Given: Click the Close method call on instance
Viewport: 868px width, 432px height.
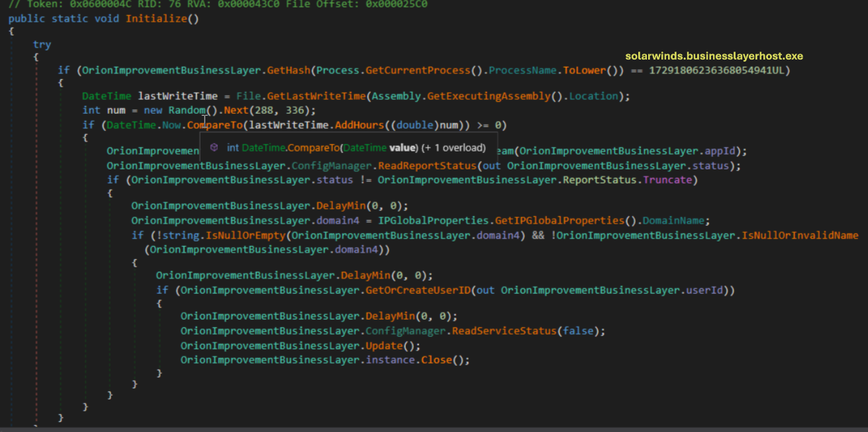Looking at the screenshot, I should coord(439,360).
